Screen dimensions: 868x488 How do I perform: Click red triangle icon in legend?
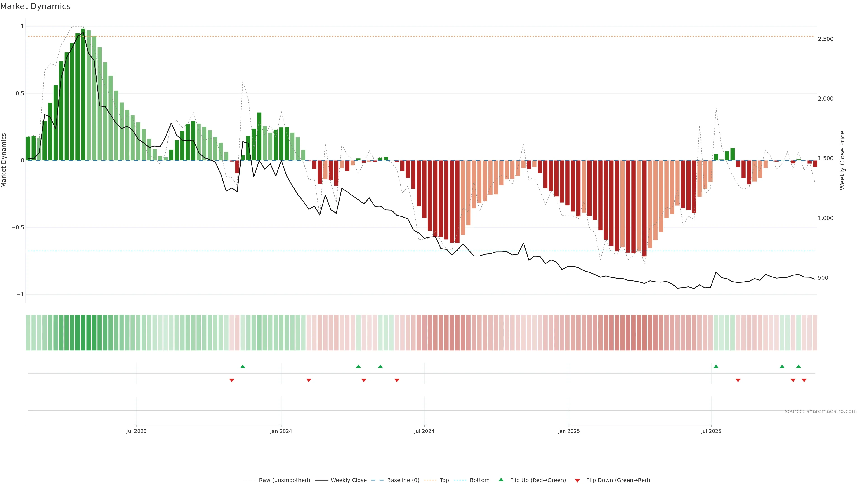(577, 480)
